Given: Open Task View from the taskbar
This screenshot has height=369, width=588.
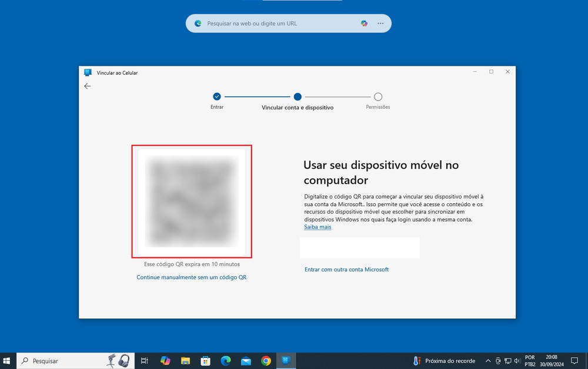Looking at the screenshot, I should coord(144,360).
